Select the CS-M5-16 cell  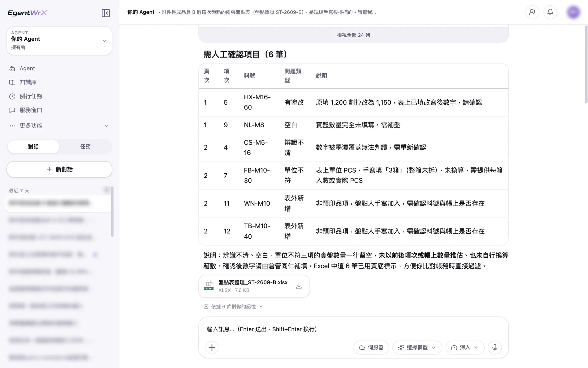259,148
